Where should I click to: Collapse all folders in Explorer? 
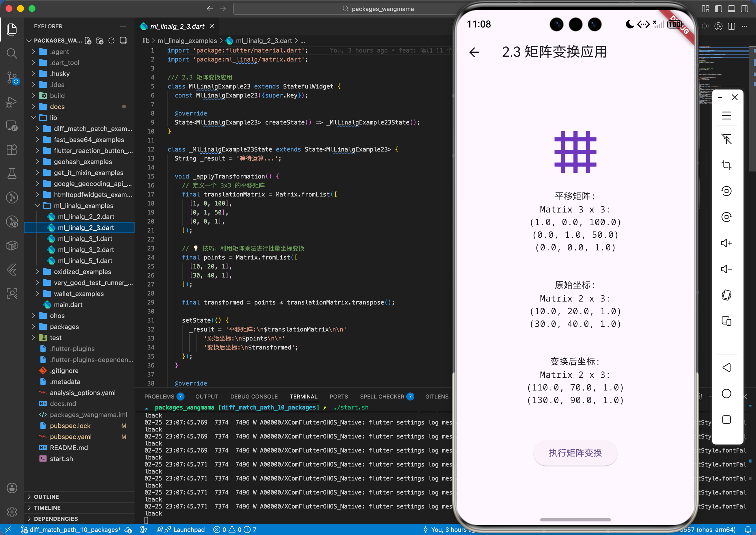(x=123, y=40)
